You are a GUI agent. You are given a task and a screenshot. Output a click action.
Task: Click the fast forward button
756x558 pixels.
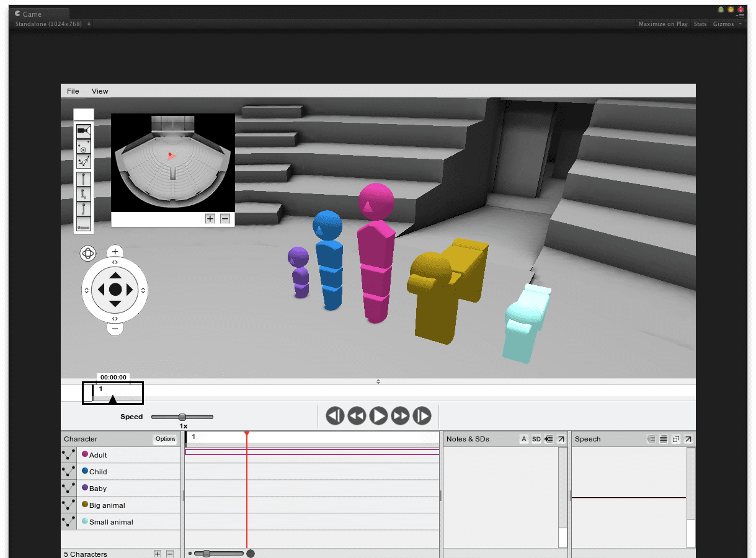pyautogui.click(x=400, y=415)
